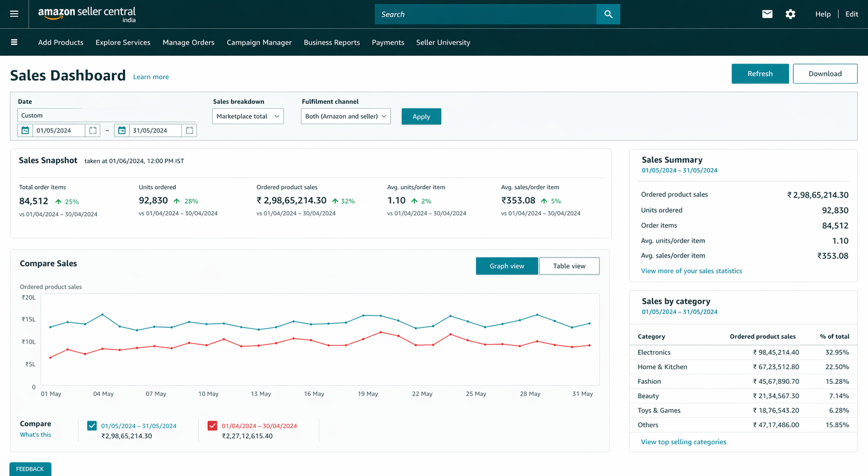
Task: Click the Ordered product sales column header
Action: tap(762, 337)
